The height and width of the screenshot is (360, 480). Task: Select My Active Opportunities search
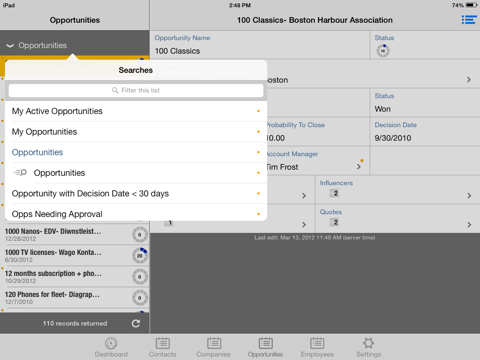136,111
